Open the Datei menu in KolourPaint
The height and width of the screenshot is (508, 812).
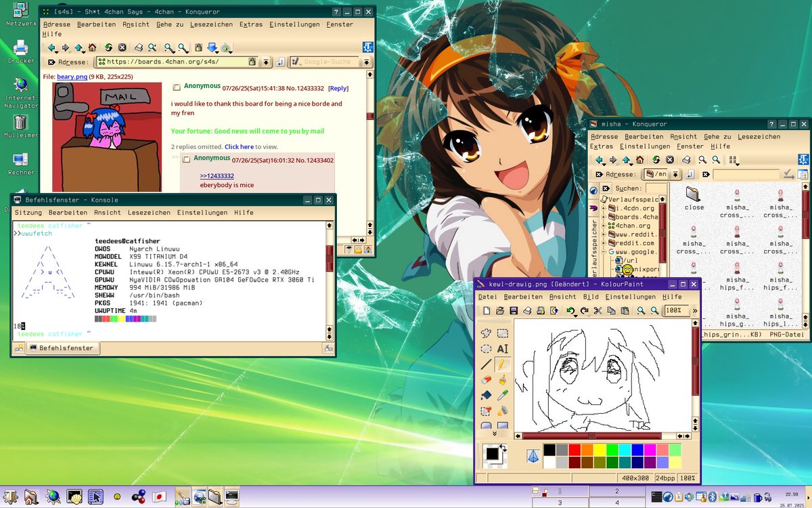pos(487,297)
